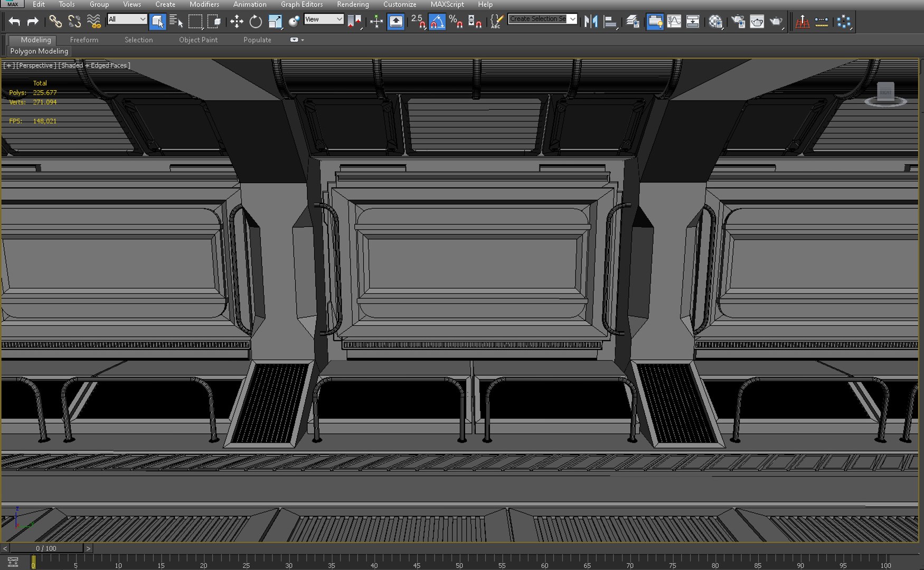Screen dimensions: 924x570
Task: Choose the Unlink Selection tool
Action: pyautogui.click(x=74, y=22)
